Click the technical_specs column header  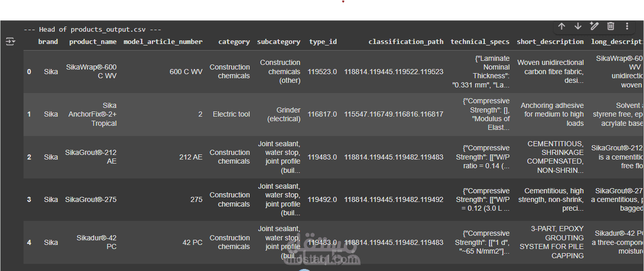tap(480, 42)
